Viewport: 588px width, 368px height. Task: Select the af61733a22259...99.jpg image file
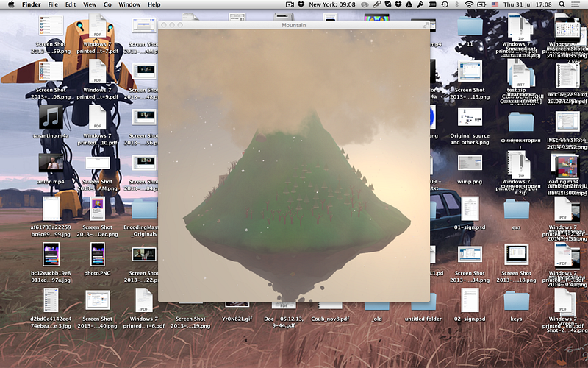51,208
